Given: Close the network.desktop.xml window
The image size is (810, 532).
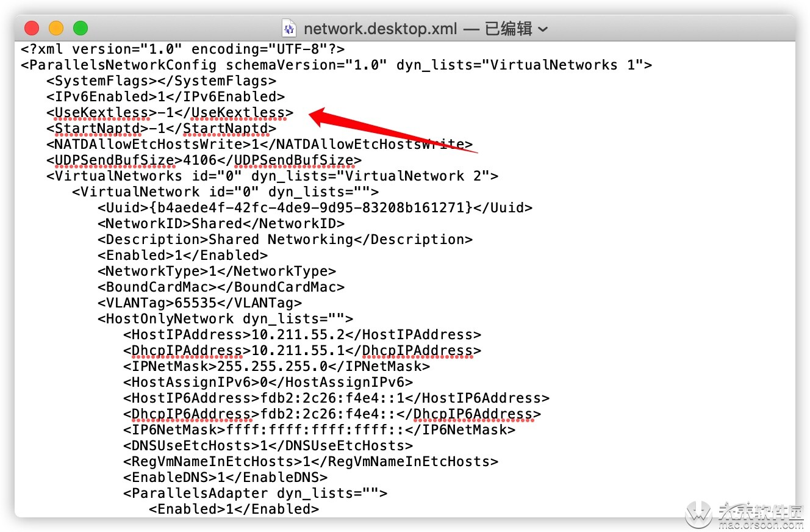Looking at the screenshot, I should click(32, 28).
